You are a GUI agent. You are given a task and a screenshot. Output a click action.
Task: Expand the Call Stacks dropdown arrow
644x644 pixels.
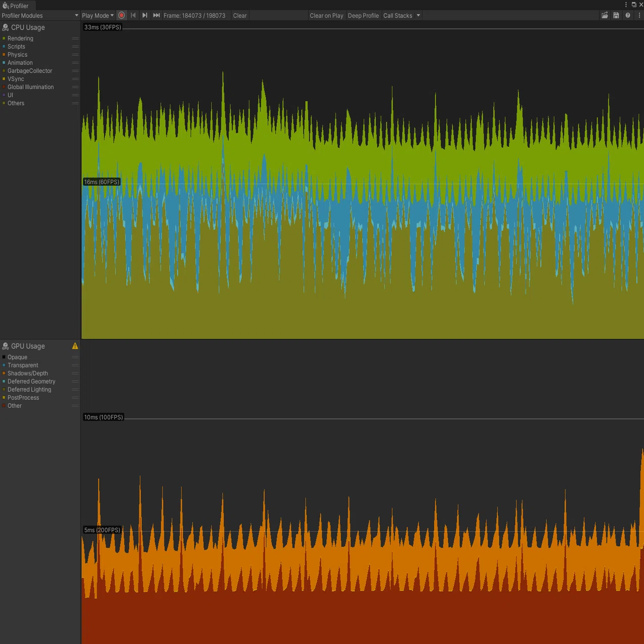(418, 16)
